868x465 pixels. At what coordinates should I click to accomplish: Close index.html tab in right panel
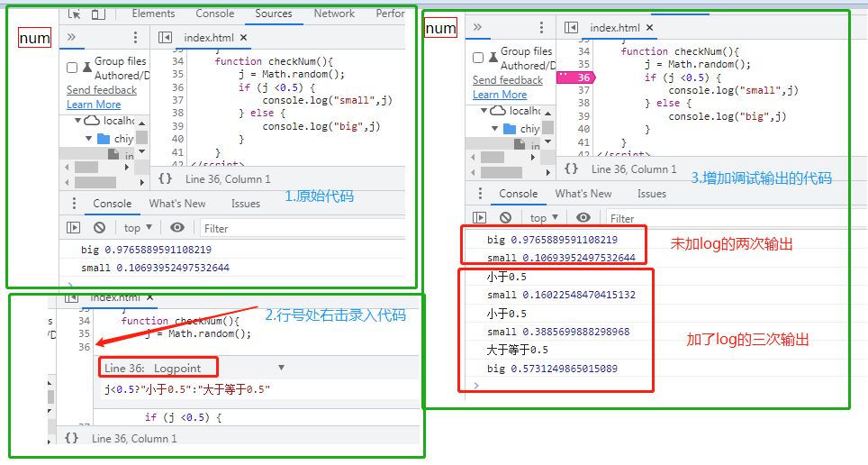pyautogui.click(x=650, y=28)
